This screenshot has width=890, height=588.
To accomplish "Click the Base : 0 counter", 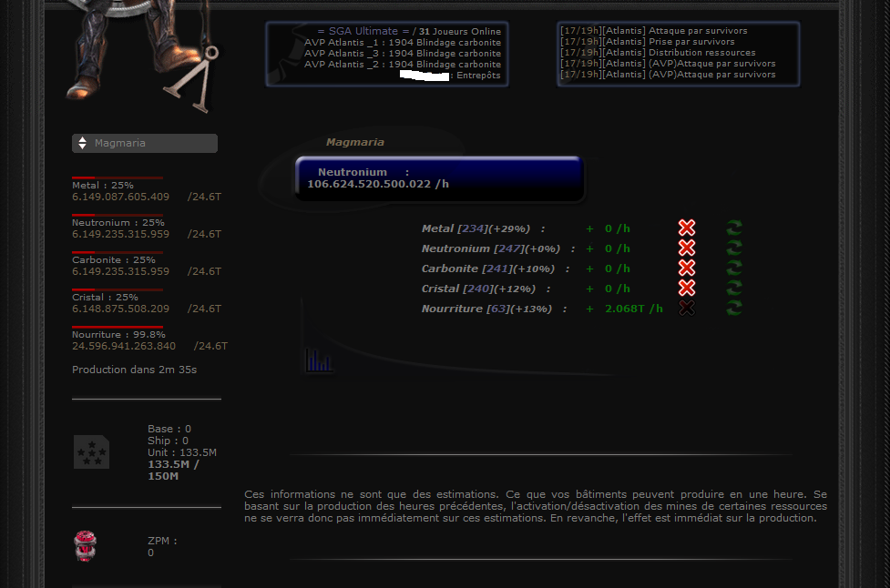I will [x=169, y=429].
